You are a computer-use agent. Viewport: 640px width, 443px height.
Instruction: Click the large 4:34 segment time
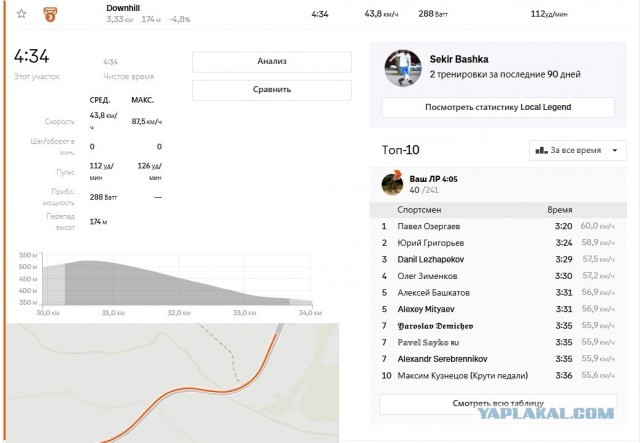31,56
